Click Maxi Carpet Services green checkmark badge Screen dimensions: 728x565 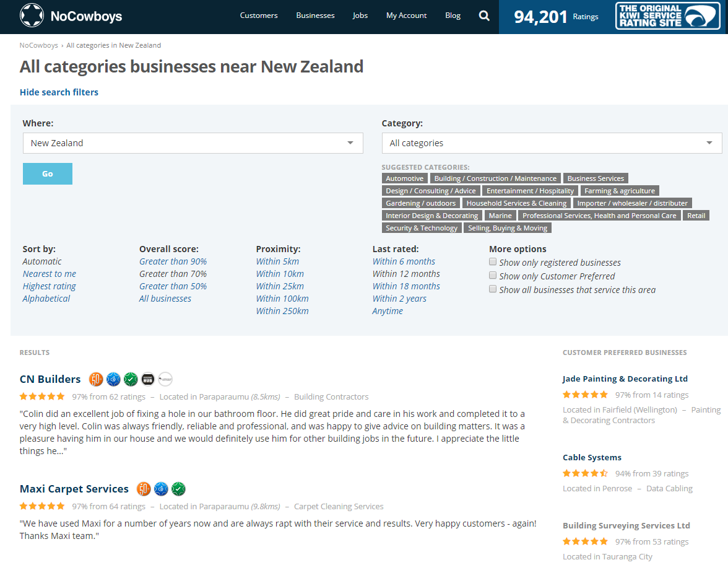(x=178, y=489)
